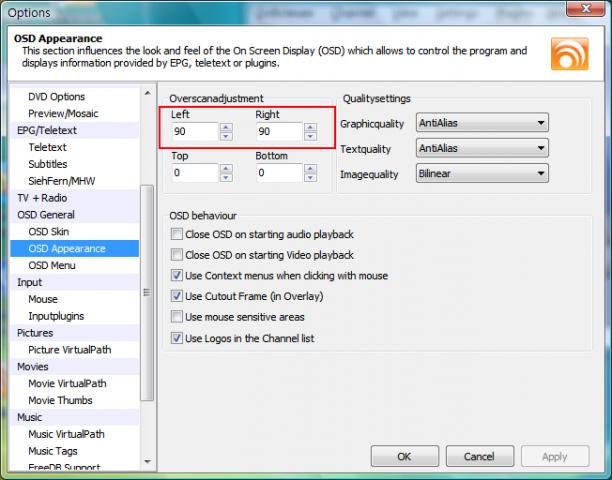Click the settings tree scrollbar thumb
612x480 pixels.
(x=147, y=293)
